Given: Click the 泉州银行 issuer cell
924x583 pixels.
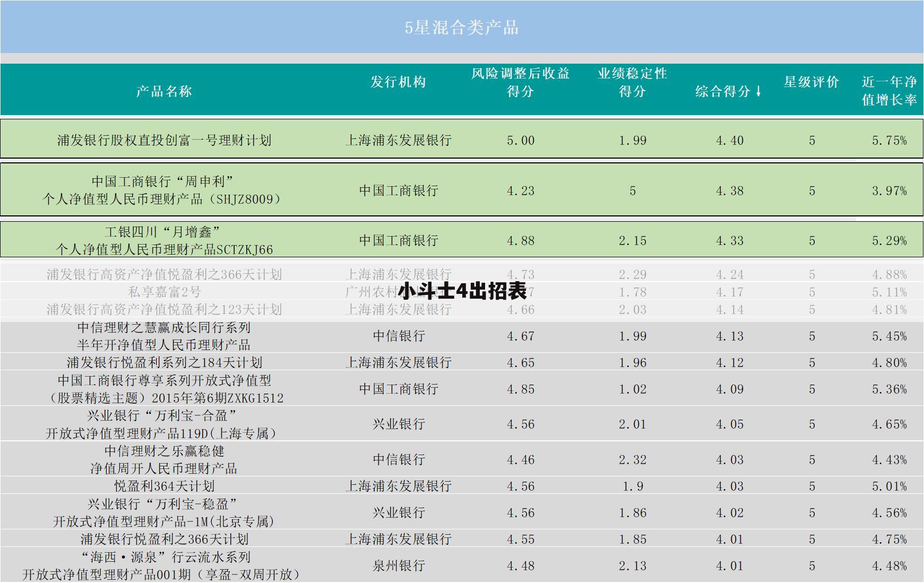Looking at the screenshot, I should (399, 565).
